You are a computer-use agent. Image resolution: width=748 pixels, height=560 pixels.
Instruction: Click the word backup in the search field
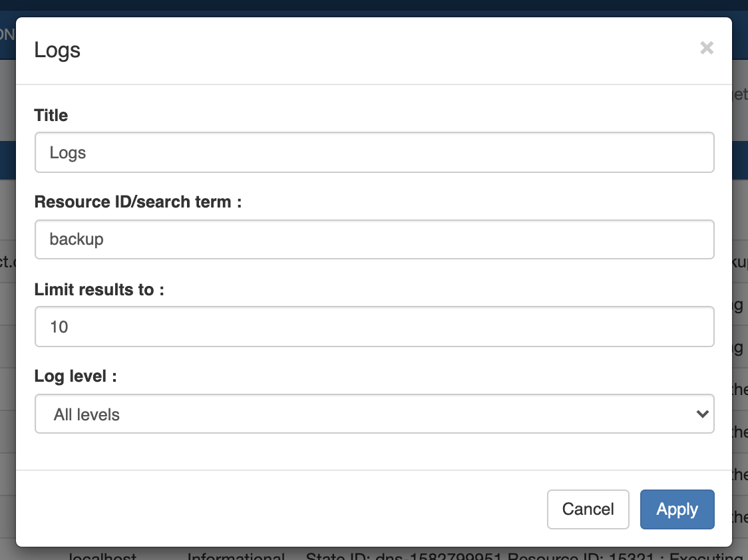(77, 239)
